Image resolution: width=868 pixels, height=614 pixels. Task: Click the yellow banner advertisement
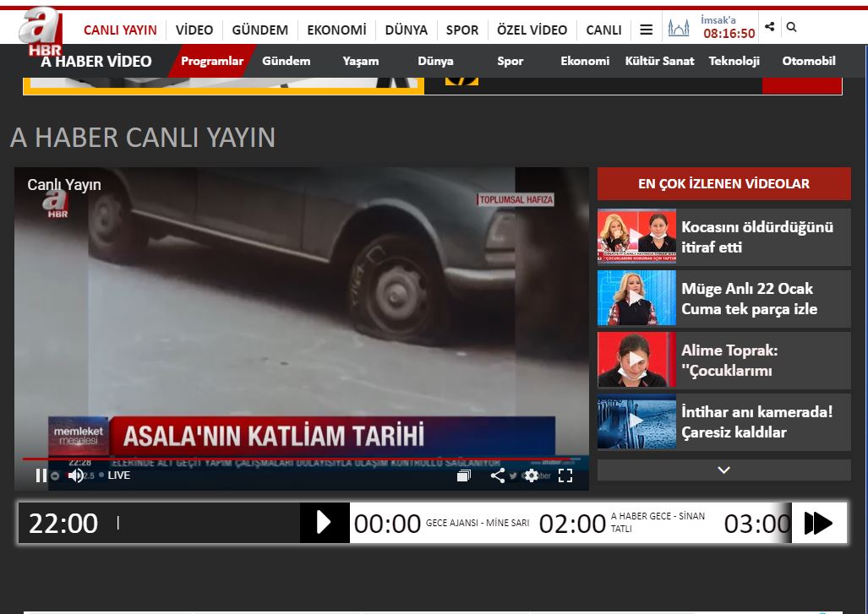(x=224, y=86)
